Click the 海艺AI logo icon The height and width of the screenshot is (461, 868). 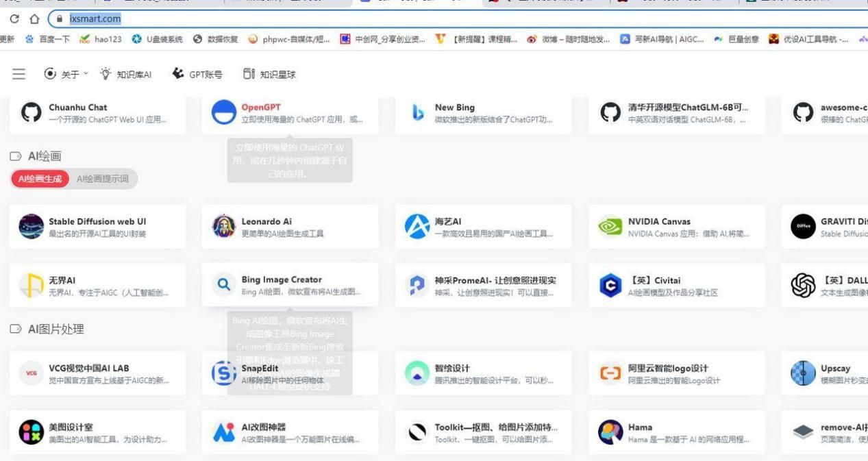pyautogui.click(x=417, y=226)
